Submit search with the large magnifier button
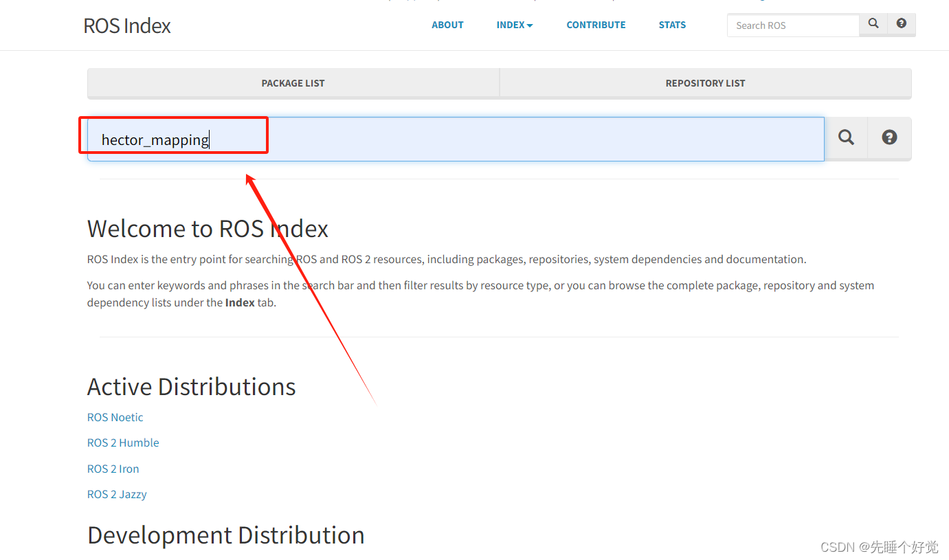 tap(846, 138)
